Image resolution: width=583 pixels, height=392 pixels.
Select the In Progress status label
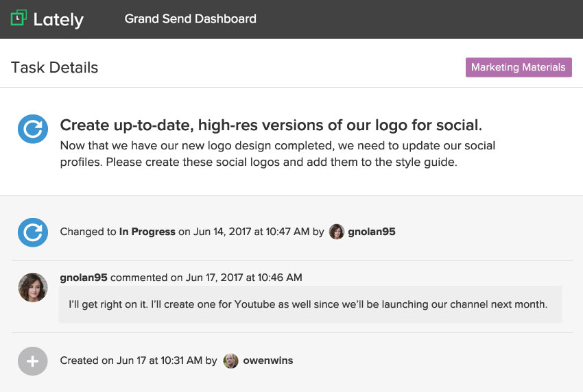[x=147, y=232]
